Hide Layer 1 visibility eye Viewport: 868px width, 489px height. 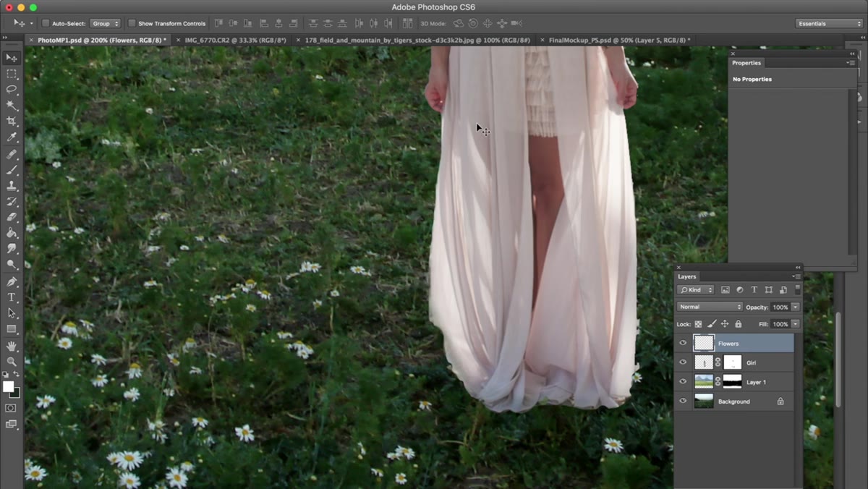coord(683,382)
